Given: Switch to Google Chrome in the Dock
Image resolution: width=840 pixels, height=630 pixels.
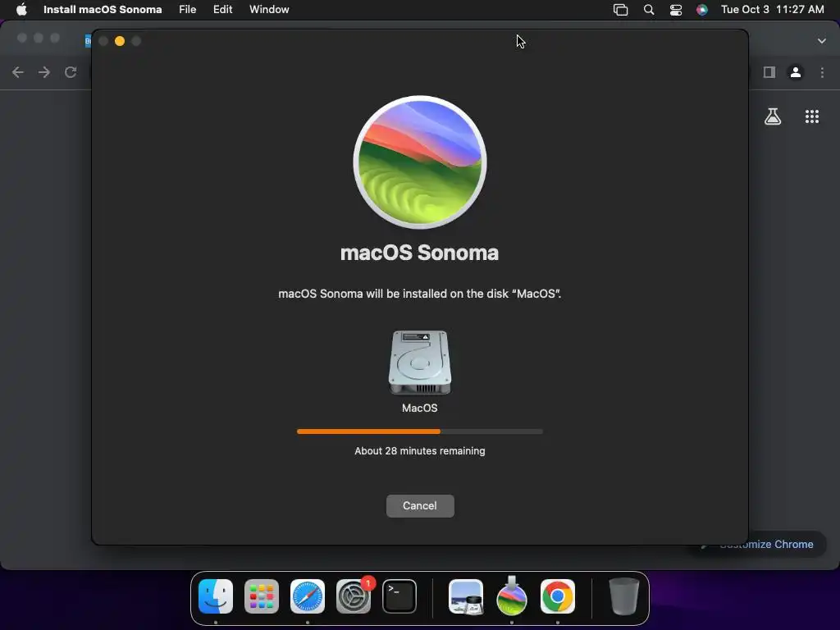Looking at the screenshot, I should 558,596.
